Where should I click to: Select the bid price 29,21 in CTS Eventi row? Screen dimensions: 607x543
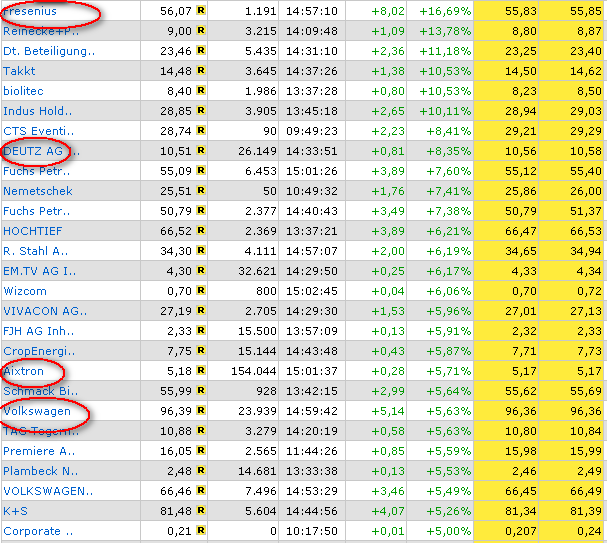pyautogui.click(x=521, y=131)
